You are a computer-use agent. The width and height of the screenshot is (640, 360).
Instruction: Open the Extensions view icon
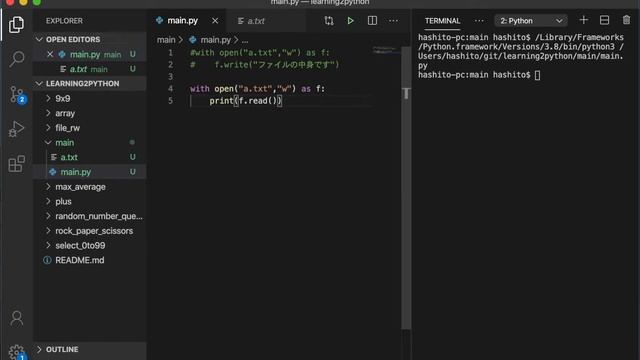(16, 164)
